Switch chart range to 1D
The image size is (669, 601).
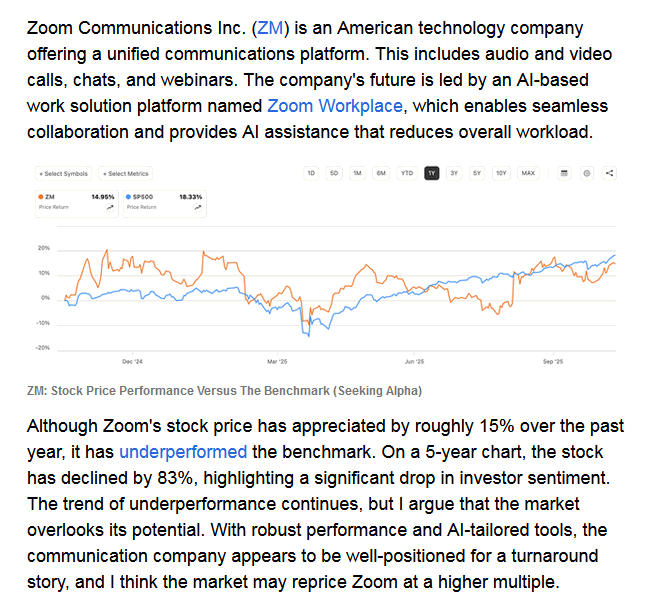click(x=311, y=173)
